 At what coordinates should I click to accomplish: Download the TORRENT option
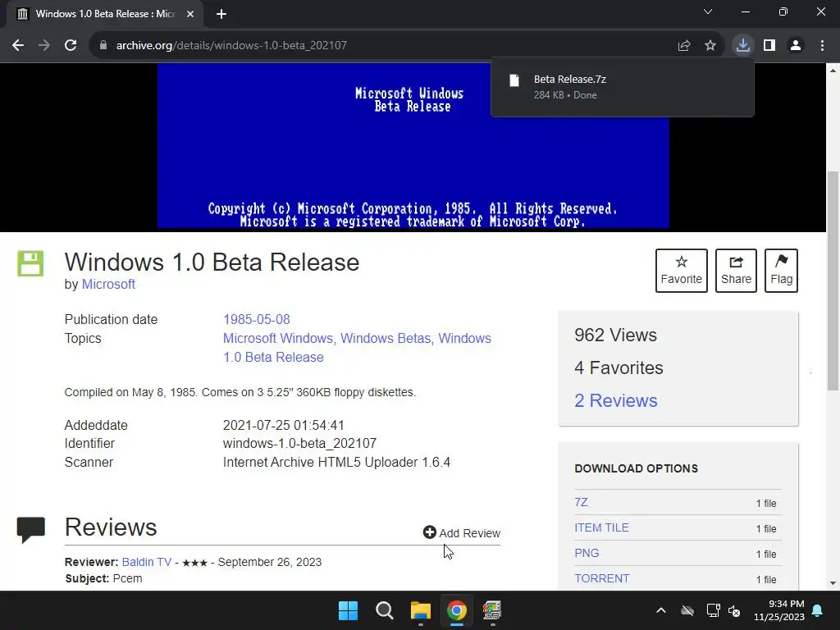click(x=601, y=578)
